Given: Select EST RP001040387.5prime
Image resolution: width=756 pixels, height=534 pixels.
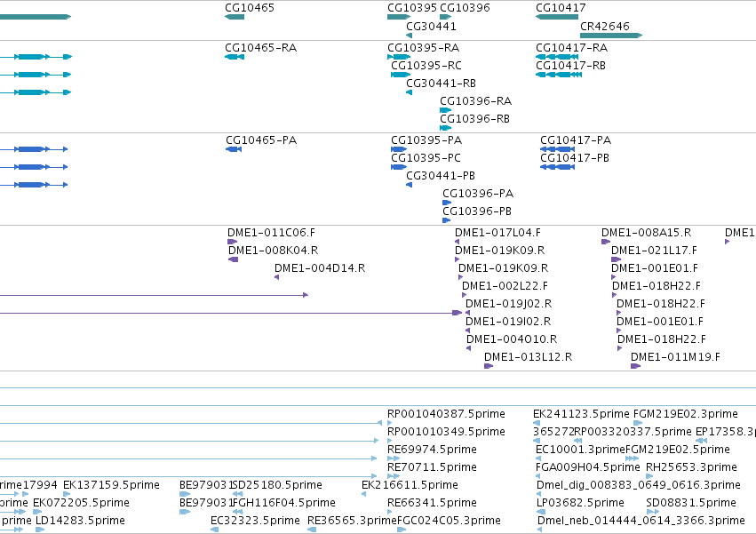Looking at the screenshot, I should pos(447,414).
